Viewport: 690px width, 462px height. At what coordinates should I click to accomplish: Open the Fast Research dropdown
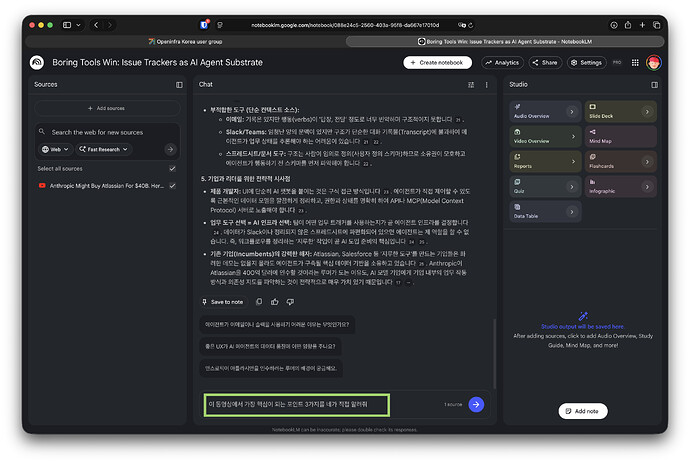coord(104,149)
